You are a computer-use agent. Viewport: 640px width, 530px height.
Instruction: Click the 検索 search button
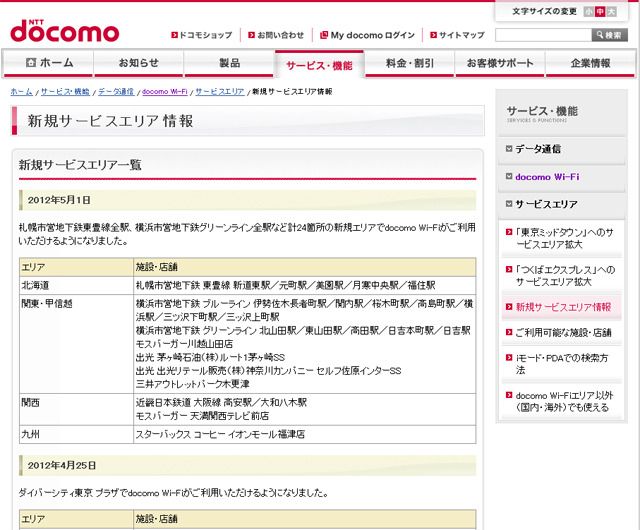(610, 35)
